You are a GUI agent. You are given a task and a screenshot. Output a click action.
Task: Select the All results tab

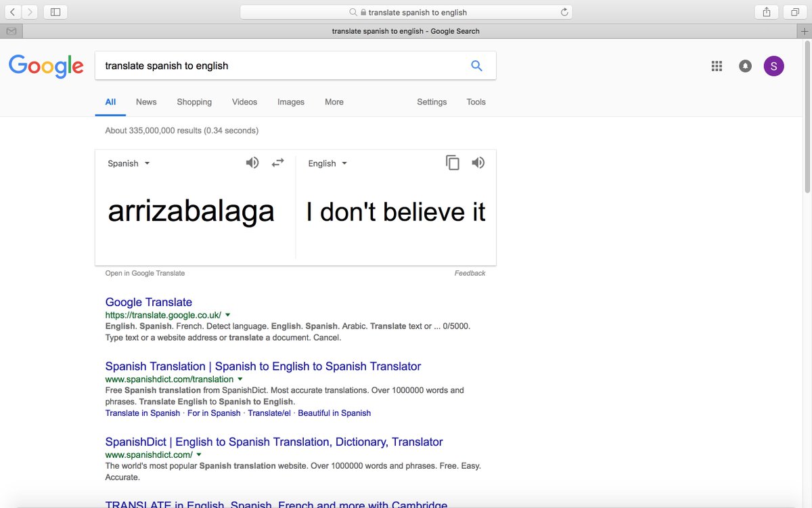tap(110, 102)
